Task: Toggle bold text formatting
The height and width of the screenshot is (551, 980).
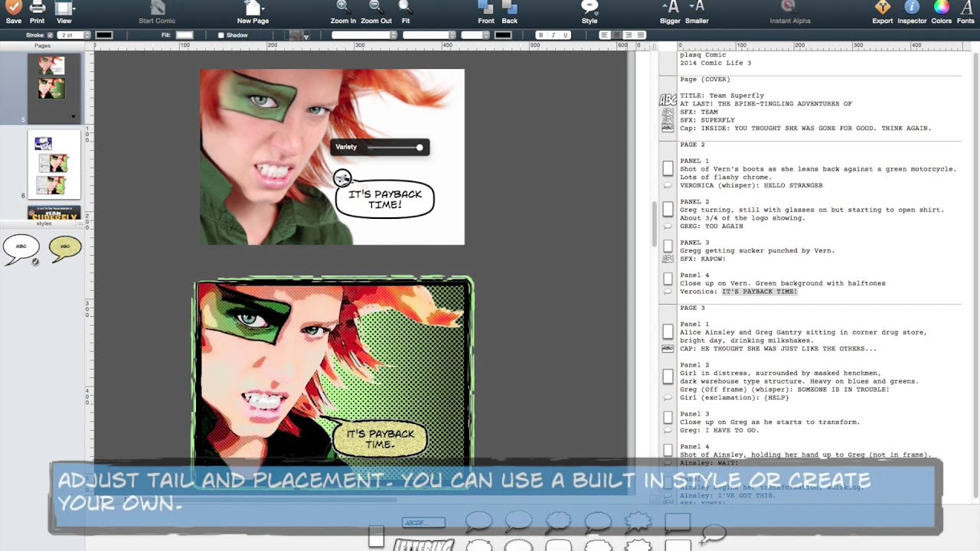Action: (x=541, y=35)
